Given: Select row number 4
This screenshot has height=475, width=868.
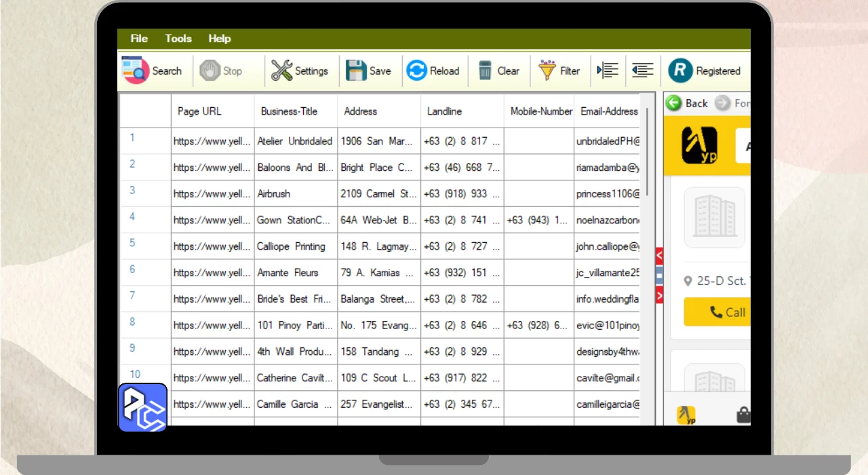Looking at the screenshot, I should coord(145,220).
